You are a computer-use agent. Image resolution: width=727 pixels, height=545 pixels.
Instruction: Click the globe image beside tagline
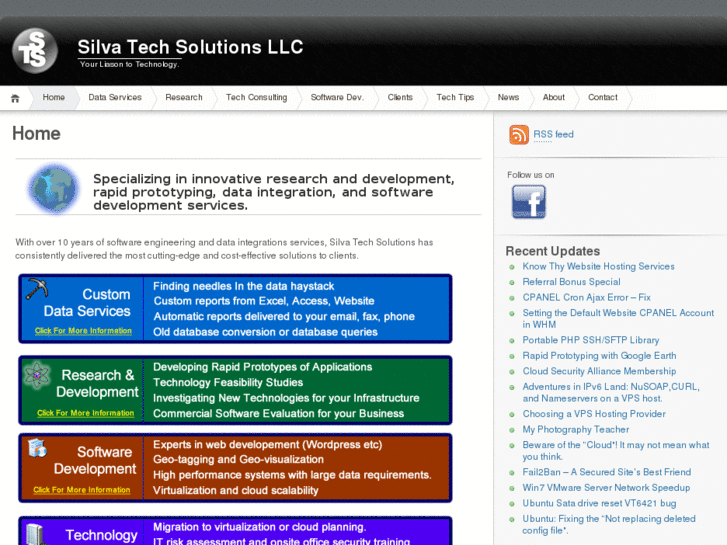(x=54, y=189)
